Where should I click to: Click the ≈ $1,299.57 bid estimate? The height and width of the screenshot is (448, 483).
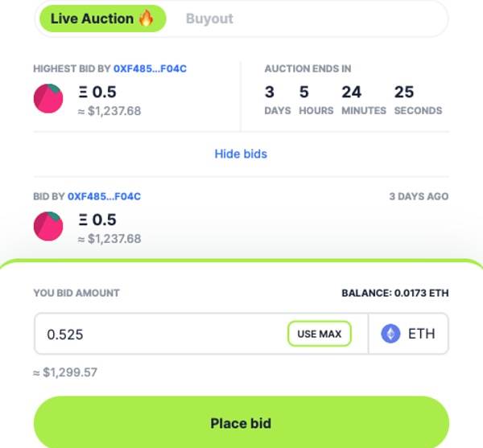65,372
